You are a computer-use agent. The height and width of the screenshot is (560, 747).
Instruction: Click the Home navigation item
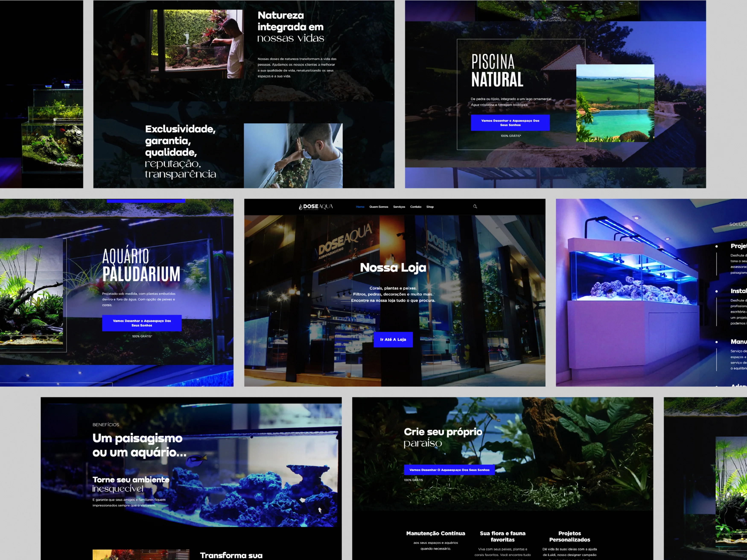coord(360,207)
